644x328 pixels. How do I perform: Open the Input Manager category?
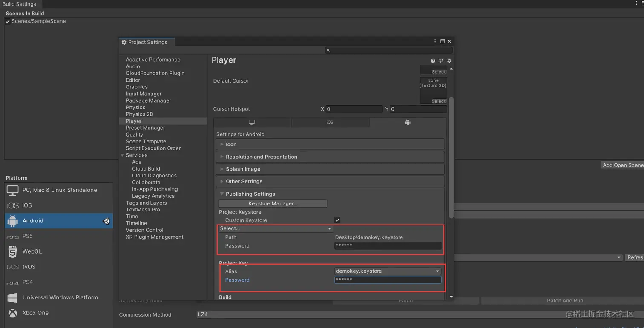tap(144, 94)
